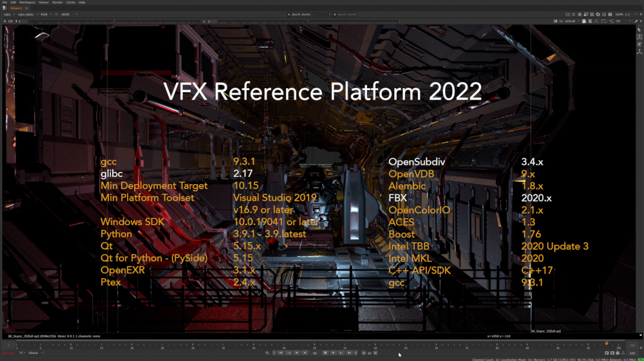The height and width of the screenshot is (361, 644).
Task: Open the File menu
Action: click(5, 3)
